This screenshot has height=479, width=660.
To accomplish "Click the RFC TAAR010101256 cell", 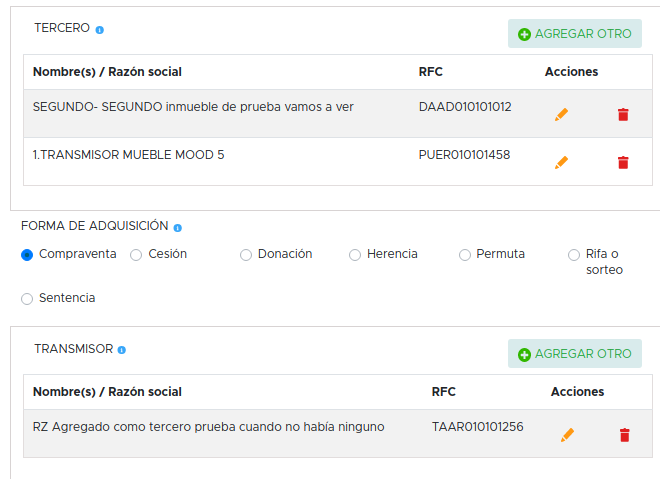I will pos(477,426).
